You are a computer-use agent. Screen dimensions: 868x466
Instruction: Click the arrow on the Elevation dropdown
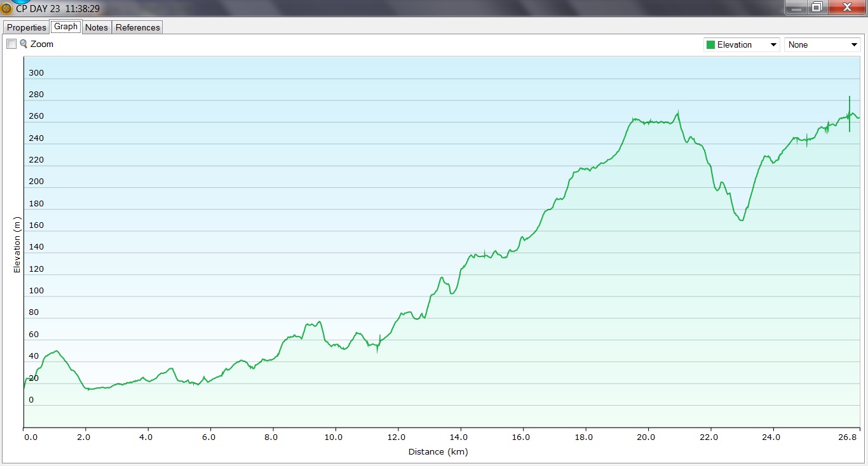[x=773, y=44]
